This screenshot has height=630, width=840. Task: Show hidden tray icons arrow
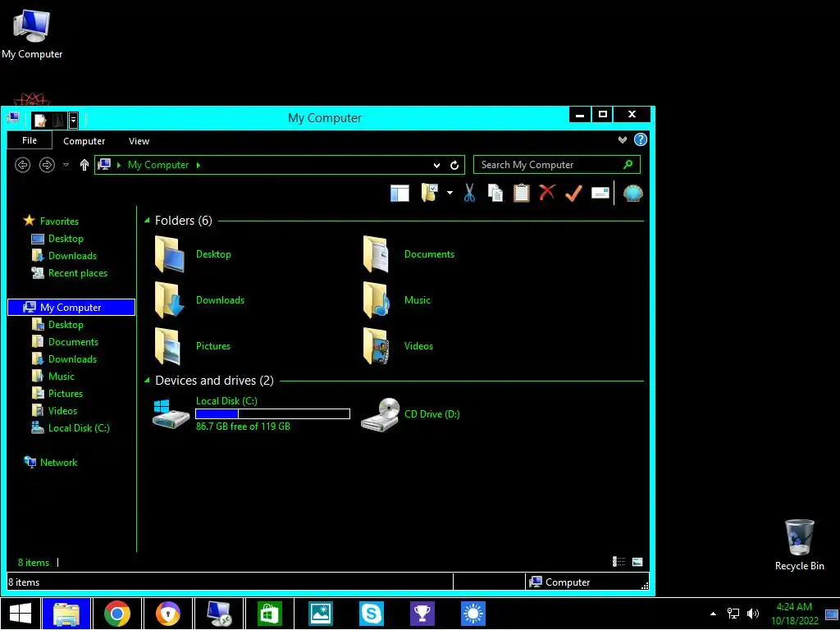tap(713, 614)
